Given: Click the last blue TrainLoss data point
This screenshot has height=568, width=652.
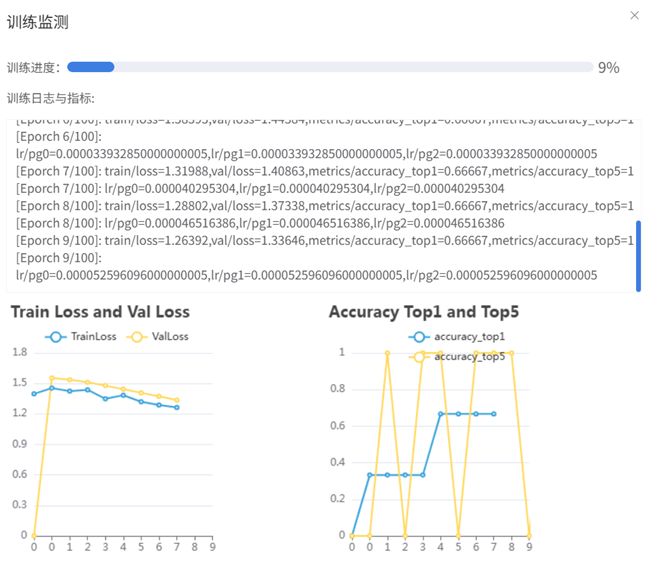Looking at the screenshot, I should click(177, 407).
